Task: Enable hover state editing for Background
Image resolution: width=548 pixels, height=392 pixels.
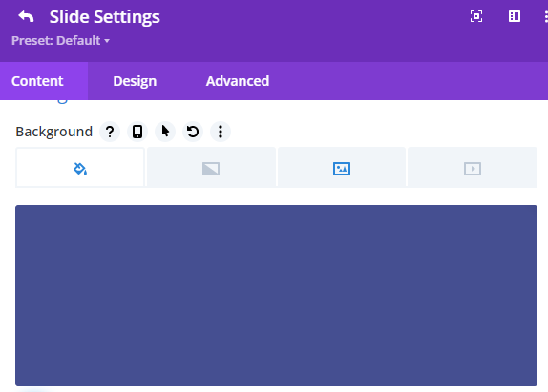Action: point(165,132)
